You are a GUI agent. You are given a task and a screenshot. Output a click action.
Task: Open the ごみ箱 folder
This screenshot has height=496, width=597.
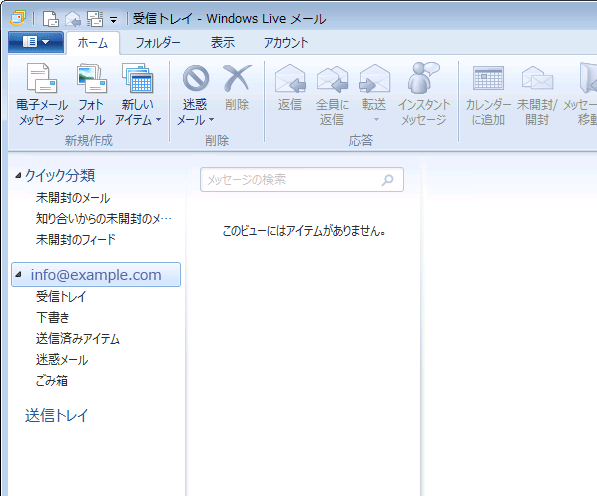tap(52, 381)
